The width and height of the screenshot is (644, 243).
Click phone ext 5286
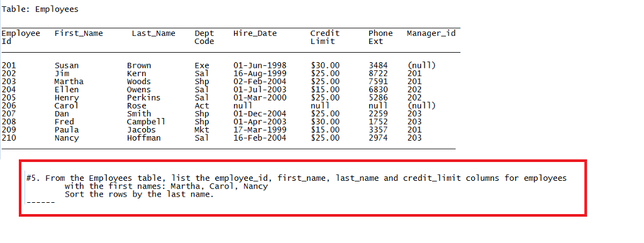[378, 98]
